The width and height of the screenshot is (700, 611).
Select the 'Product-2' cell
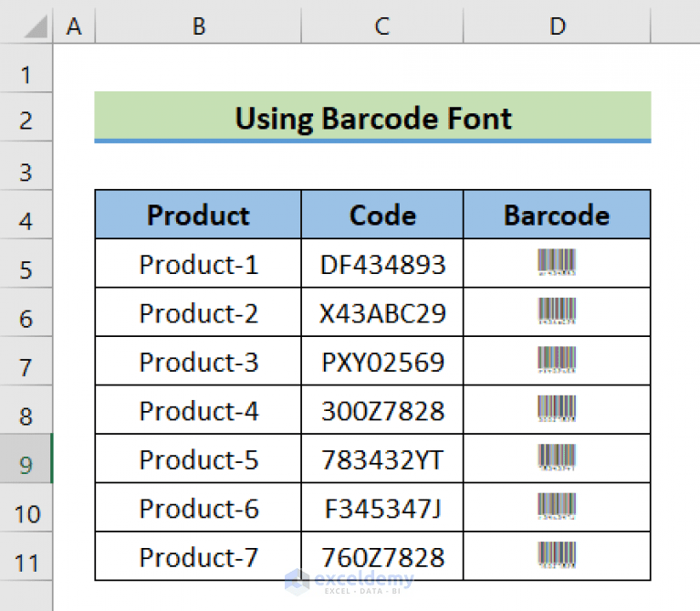click(x=198, y=312)
